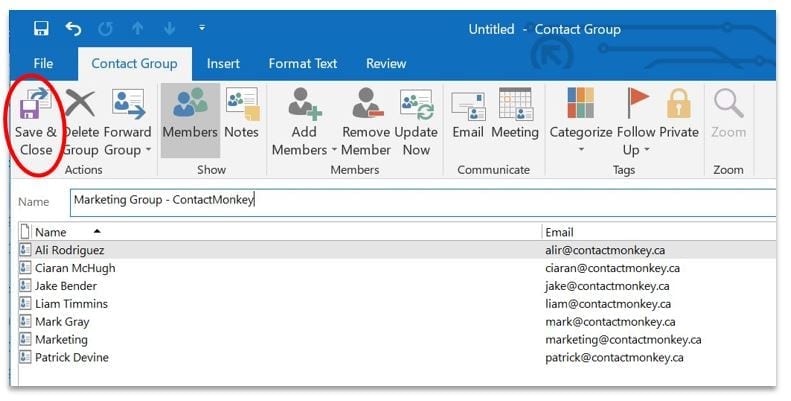Click the alir@contactmonkey.ca email

coord(605,250)
